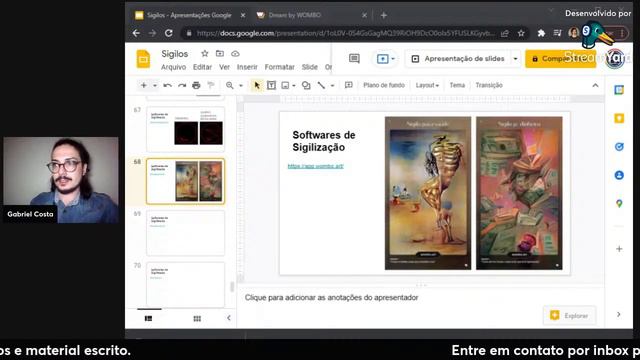
Task: Follow the app.wombo.art link on slide
Action: (x=316, y=166)
